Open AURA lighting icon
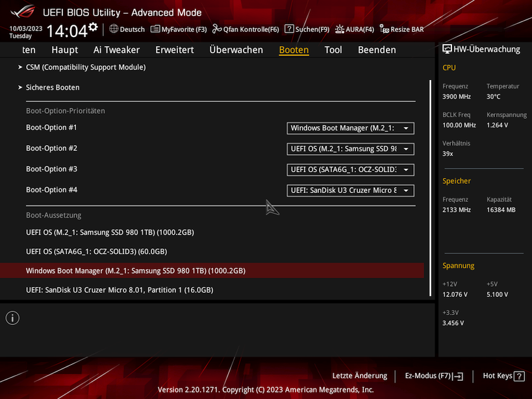532x399 pixels. 340,29
